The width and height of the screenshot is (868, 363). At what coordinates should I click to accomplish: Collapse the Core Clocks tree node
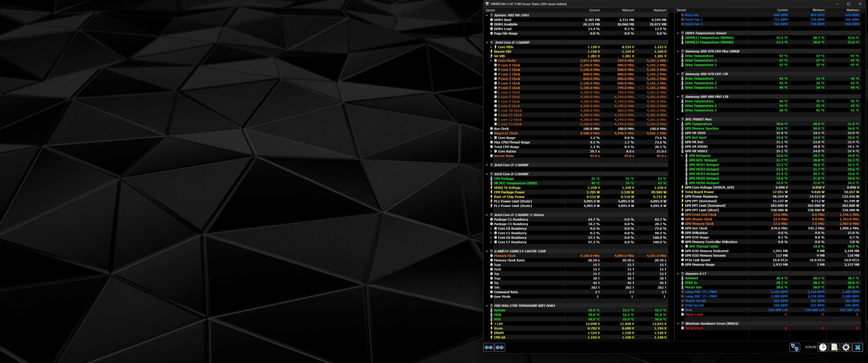[491, 60]
